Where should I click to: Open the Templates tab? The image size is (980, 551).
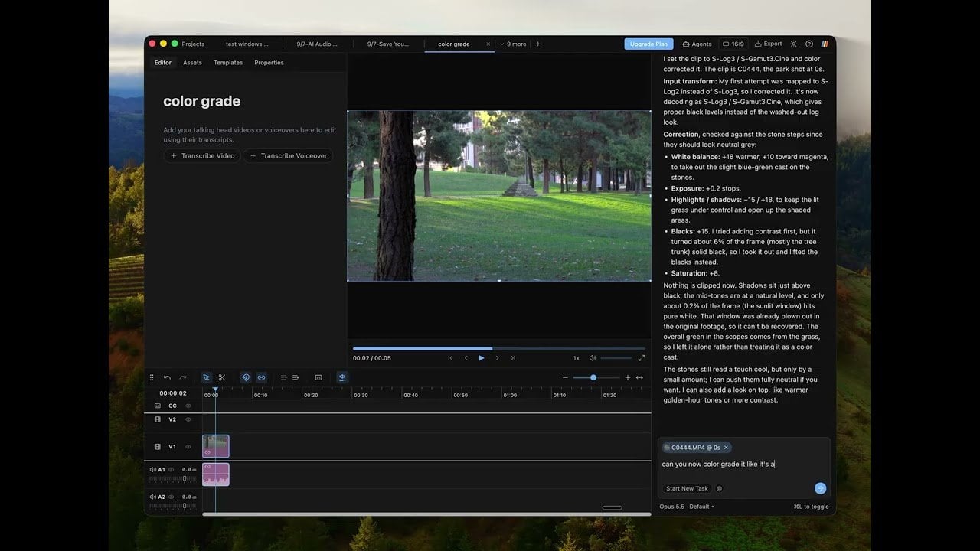pyautogui.click(x=228, y=63)
